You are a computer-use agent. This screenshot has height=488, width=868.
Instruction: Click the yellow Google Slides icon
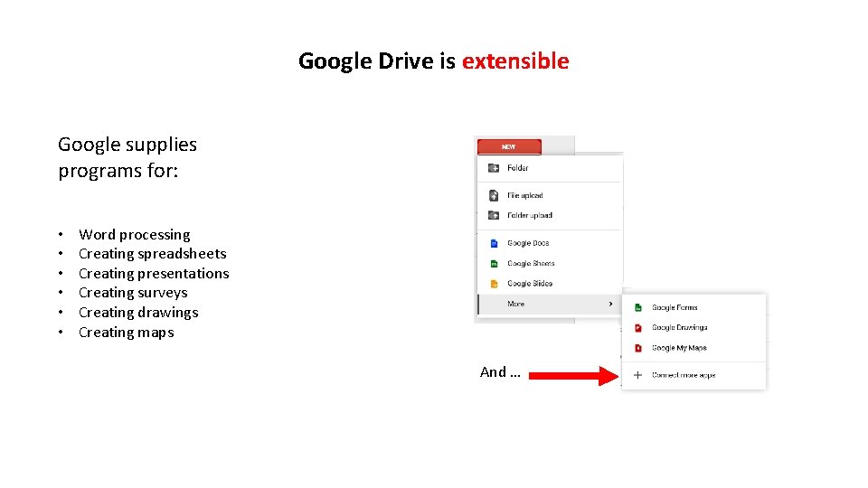click(494, 284)
